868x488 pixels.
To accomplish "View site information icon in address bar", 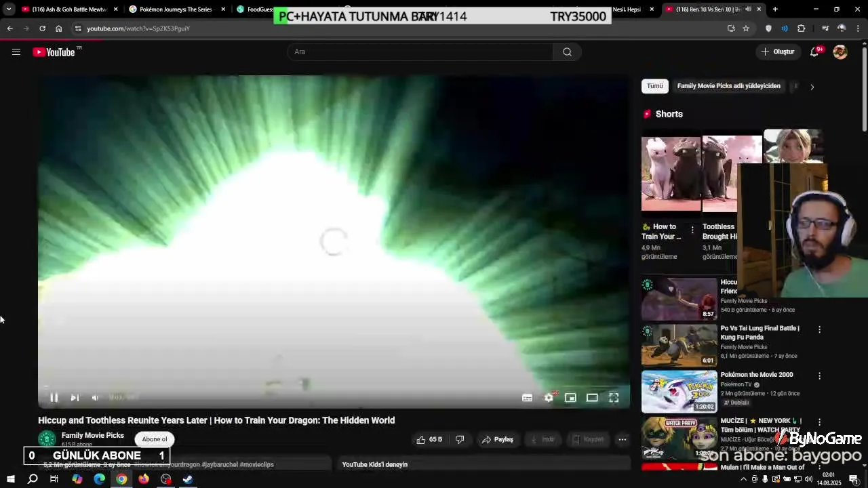I will [78, 28].
